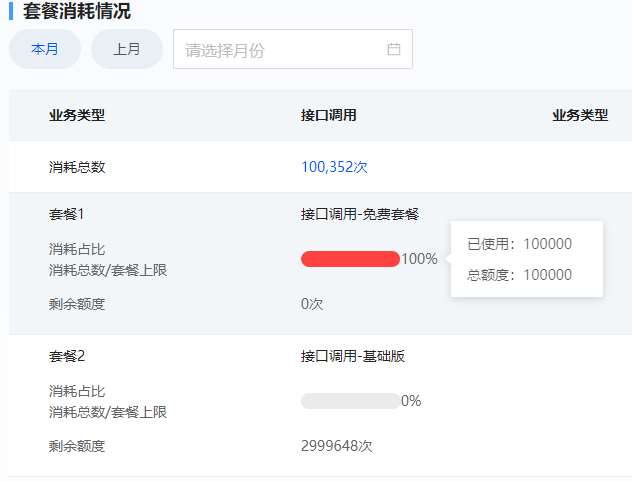Screen dimensions: 632x481
Task: Click the 请选择月份 month input field
Action: tap(280, 49)
